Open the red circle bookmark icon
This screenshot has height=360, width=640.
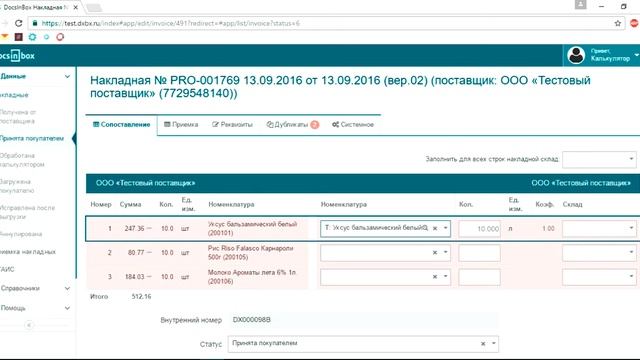60,37
